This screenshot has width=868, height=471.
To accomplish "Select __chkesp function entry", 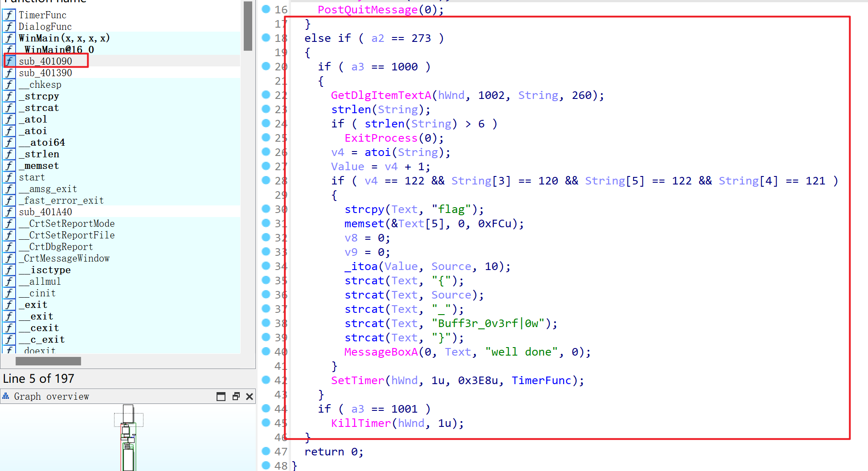I will click(x=40, y=84).
